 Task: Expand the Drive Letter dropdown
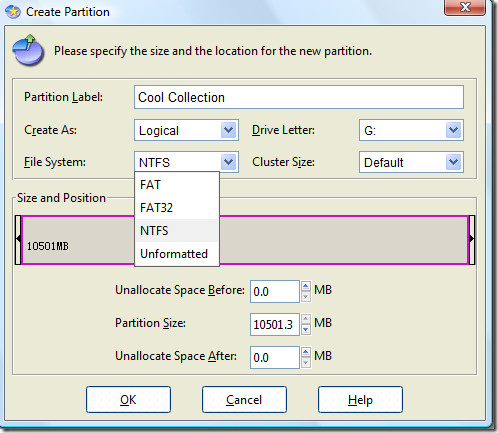coord(454,130)
